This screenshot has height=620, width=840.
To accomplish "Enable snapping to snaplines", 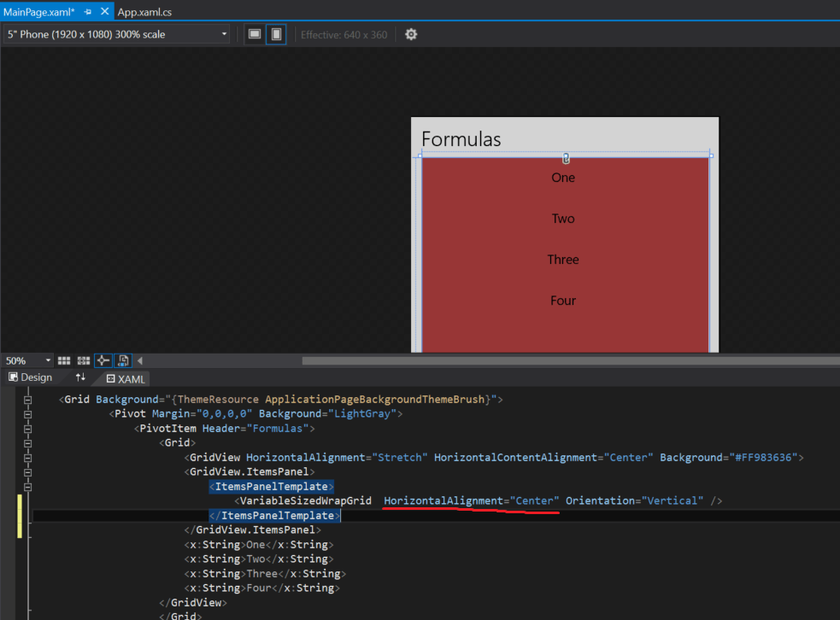I will pyautogui.click(x=103, y=360).
